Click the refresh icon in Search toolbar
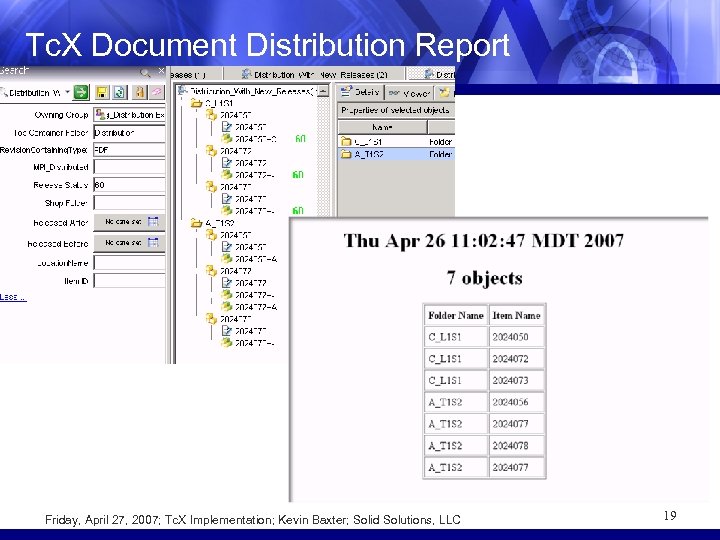720x540 pixels. point(119,93)
